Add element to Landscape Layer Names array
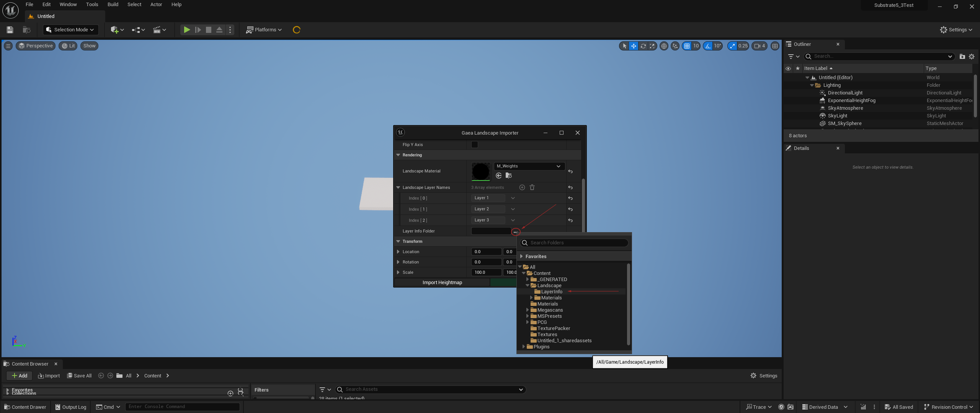The height and width of the screenshot is (413, 980). [x=522, y=187]
